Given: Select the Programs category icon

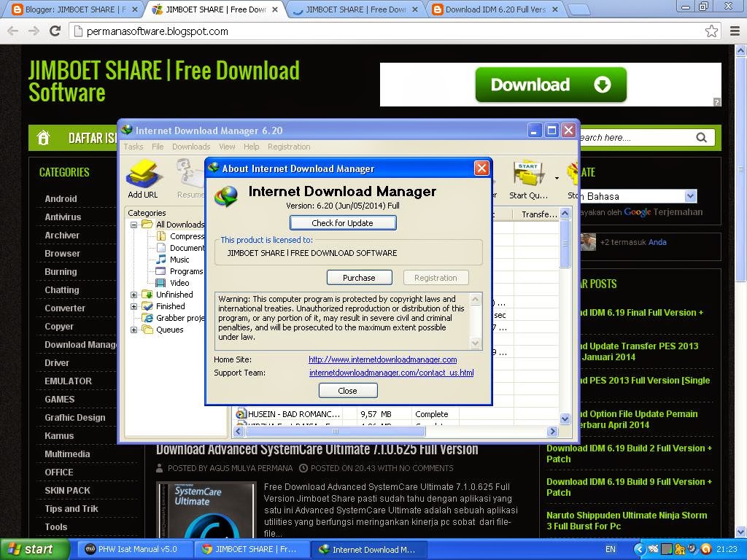Looking at the screenshot, I should point(161,271).
